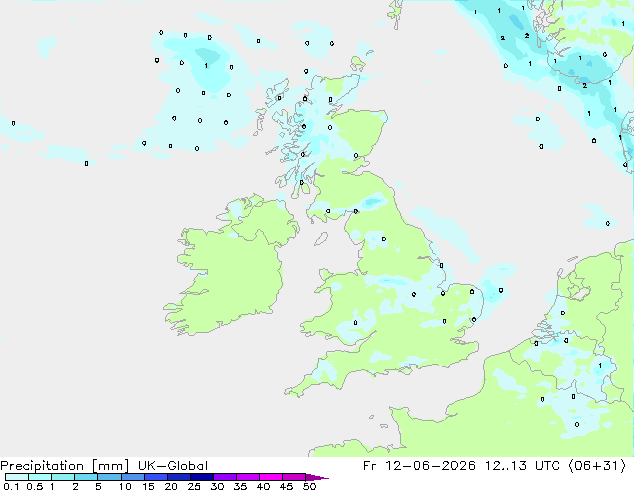
Task: Click the legend value '50'
Action: click(309, 486)
